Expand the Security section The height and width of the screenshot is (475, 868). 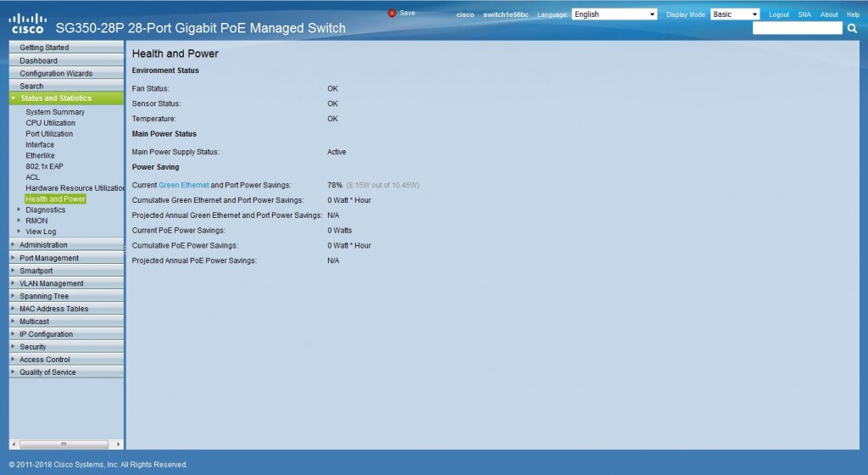click(x=66, y=347)
